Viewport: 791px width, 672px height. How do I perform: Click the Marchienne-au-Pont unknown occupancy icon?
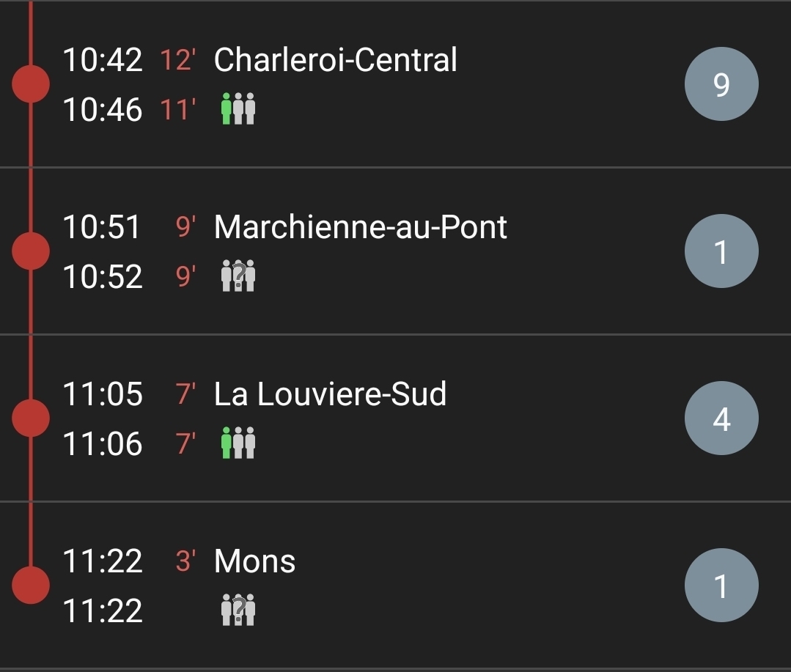[238, 276]
